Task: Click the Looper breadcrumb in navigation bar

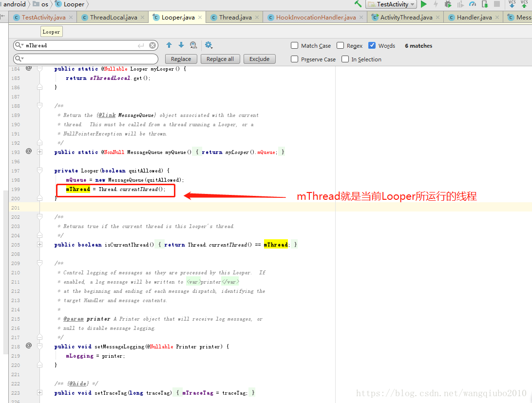Action: pyautogui.click(x=70, y=4)
